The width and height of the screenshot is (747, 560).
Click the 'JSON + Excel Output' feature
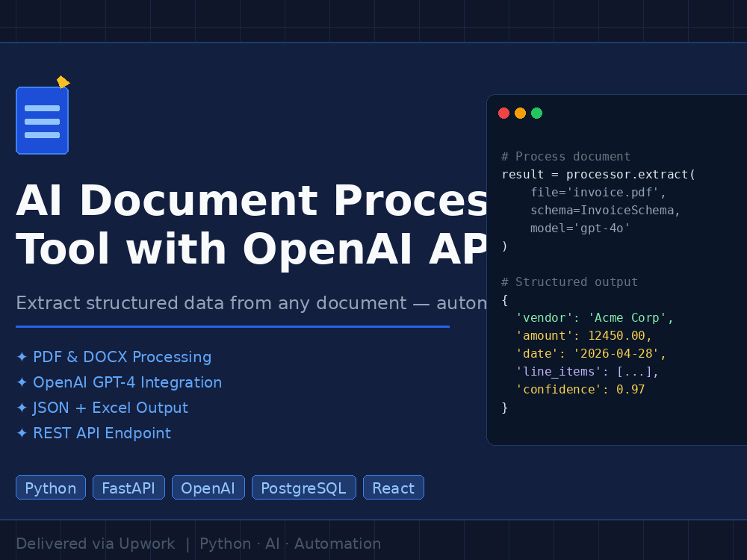coord(111,408)
